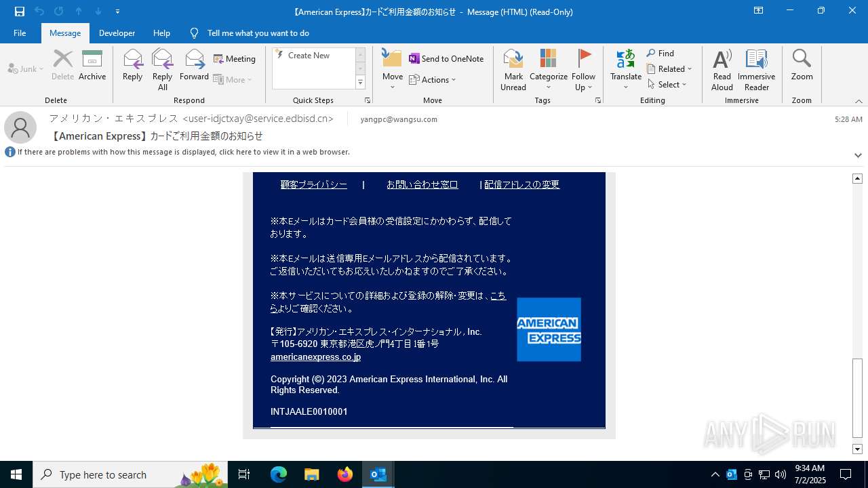Launch Microsoft Edge from the taskbar

point(279,474)
